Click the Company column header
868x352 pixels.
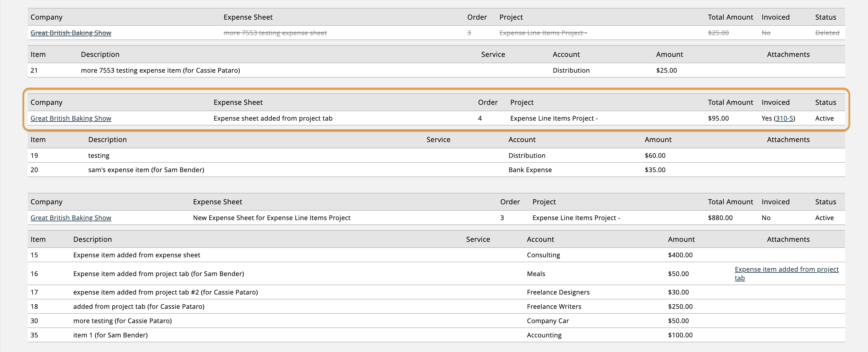[x=46, y=102]
